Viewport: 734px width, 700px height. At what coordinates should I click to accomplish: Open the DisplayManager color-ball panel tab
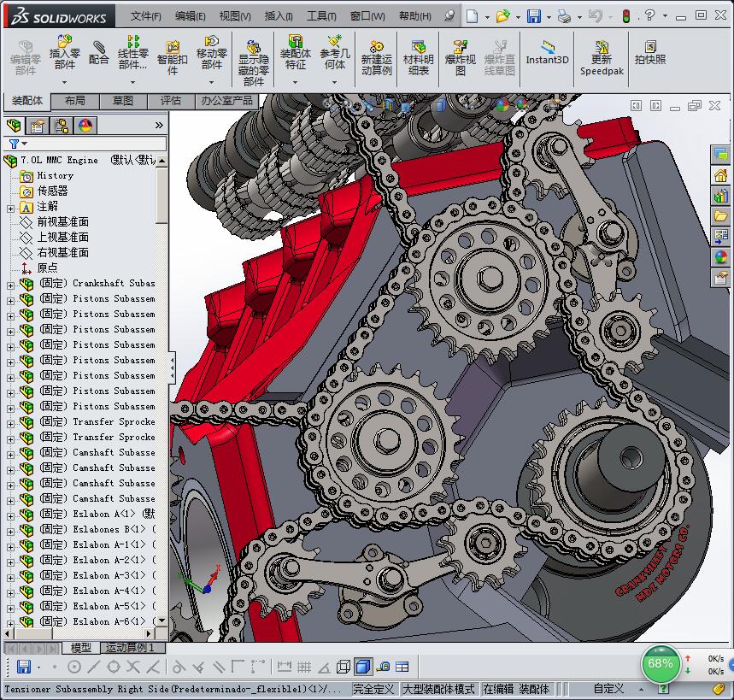point(85,126)
